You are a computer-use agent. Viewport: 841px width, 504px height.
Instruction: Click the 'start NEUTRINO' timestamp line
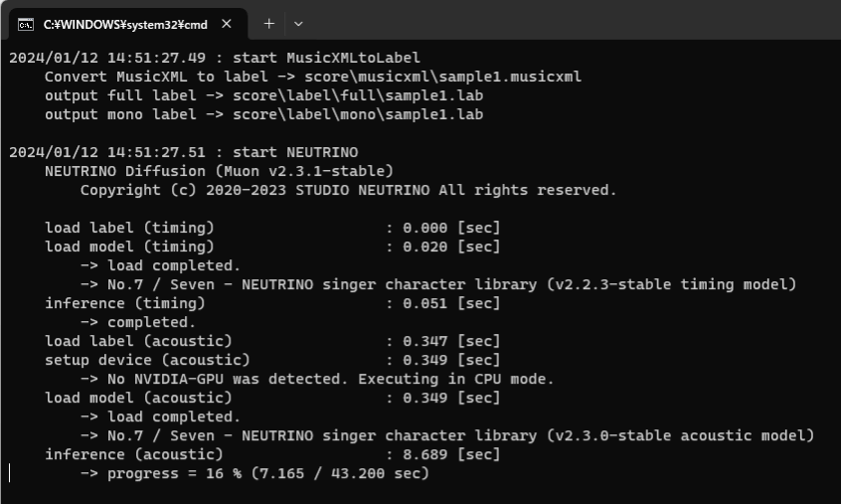184,152
